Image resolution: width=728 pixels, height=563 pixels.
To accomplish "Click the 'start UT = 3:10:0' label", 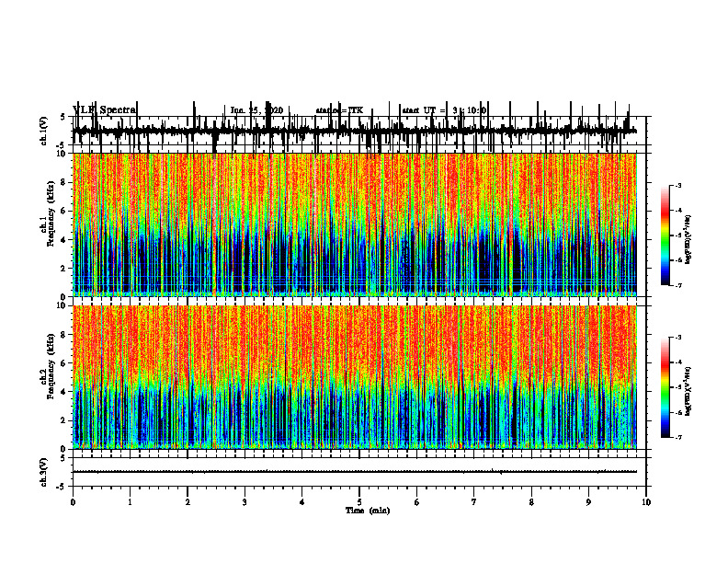I will (x=444, y=110).
